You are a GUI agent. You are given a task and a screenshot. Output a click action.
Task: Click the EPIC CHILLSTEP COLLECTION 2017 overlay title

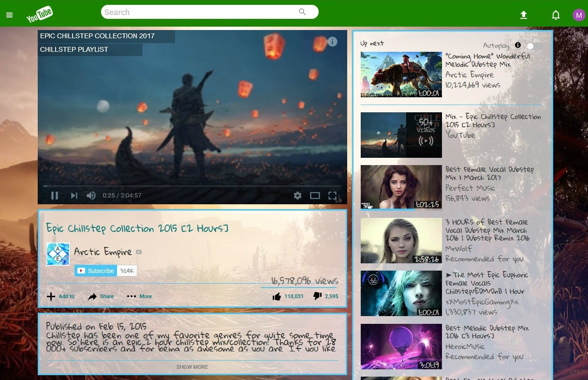click(97, 36)
